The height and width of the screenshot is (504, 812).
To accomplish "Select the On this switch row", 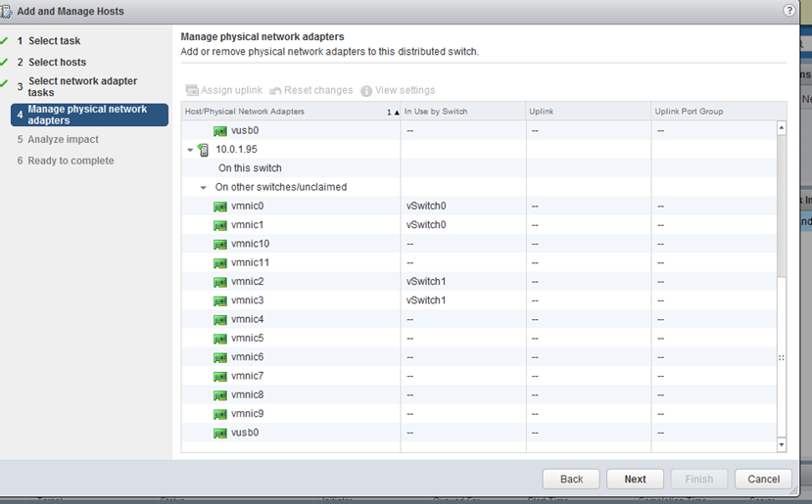I will click(x=479, y=168).
